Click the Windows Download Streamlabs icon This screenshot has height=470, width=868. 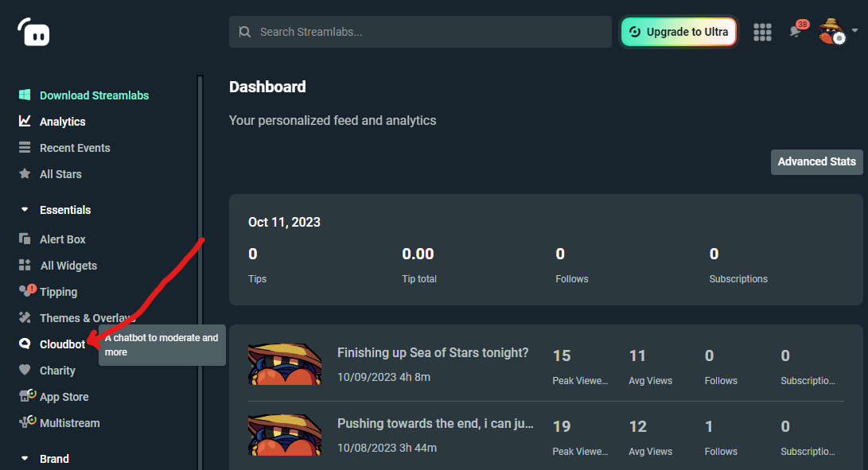(x=25, y=95)
